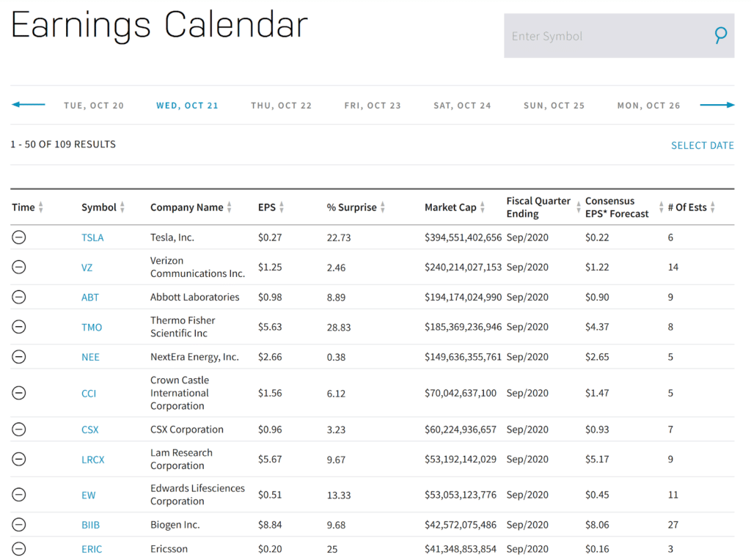Open the VZ symbol link
The height and width of the screenshot is (560, 751).
[x=87, y=268]
